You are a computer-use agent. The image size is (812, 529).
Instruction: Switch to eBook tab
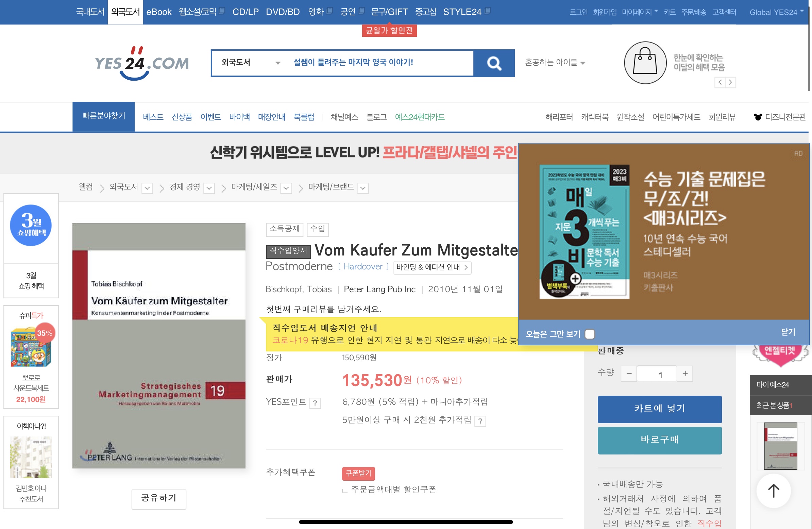click(159, 12)
